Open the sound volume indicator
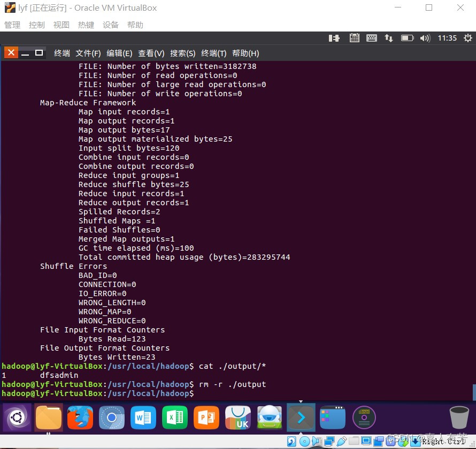The width and height of the screenshot is (476, 449). pyautogui.click(x=425, y=38)
